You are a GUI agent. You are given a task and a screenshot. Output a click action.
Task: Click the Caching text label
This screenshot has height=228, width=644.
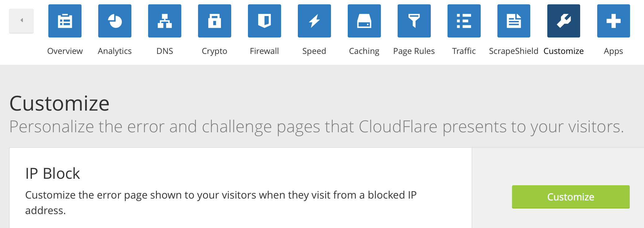pyautogui.click(x=364, y=51)
